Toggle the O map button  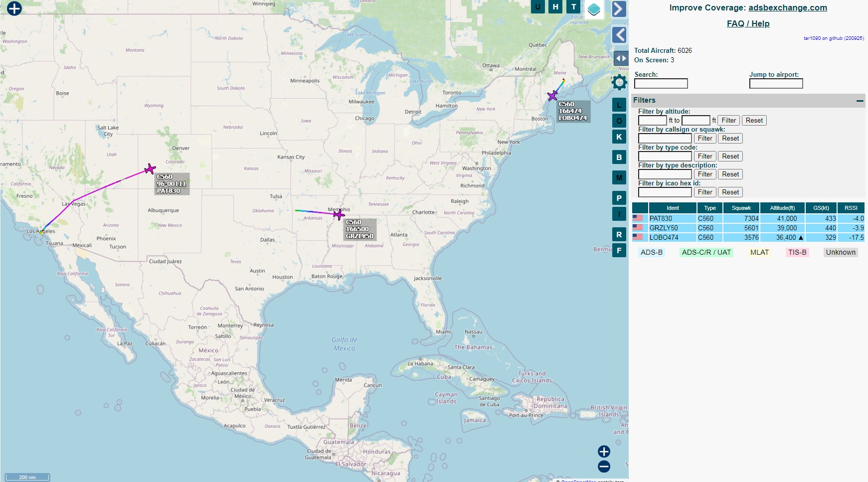619,121
